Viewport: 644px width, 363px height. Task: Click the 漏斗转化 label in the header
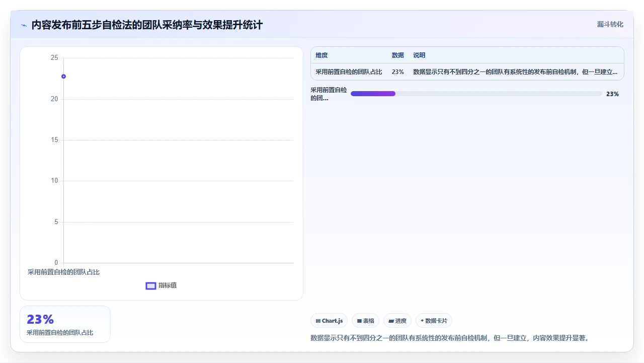pos(610,25)
